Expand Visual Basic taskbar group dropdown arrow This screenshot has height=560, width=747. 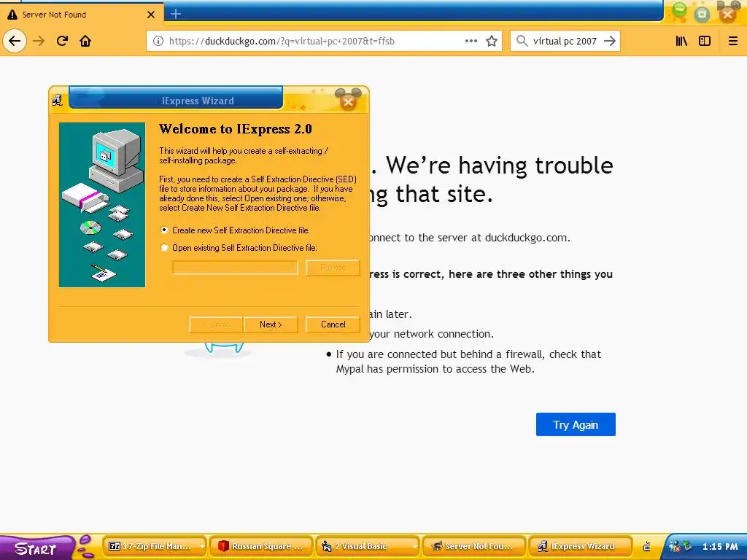[414, 547]
